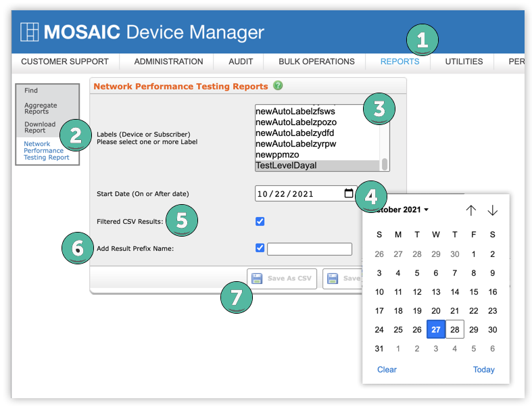Click the Result Prefix Name text field

(x=310, y=249)
